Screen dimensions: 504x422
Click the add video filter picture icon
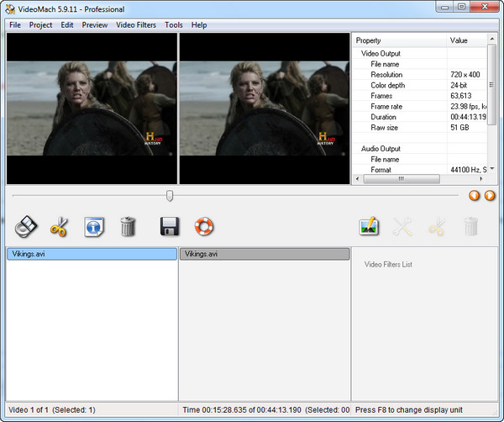[369, 225]
